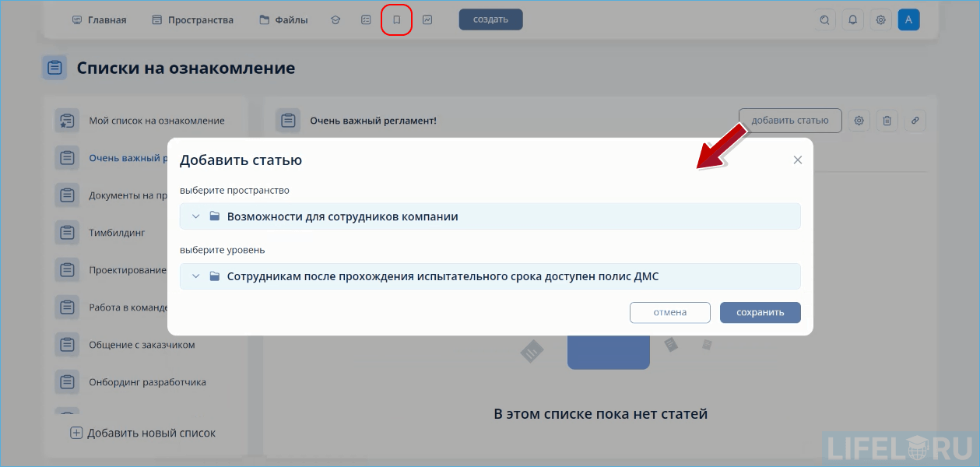Open the bookmarks (lists for familiarization) icon

(x=396, y=19)
